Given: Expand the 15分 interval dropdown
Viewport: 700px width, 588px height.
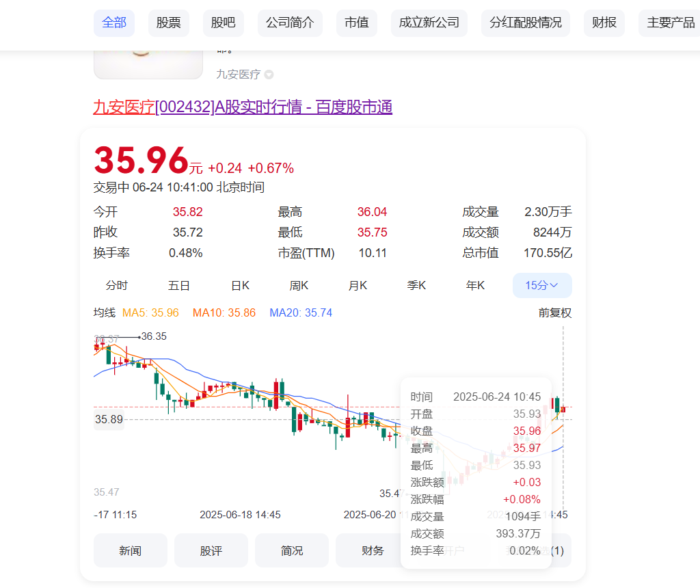Looking at the screenshot, I should (x=542, y=285).
